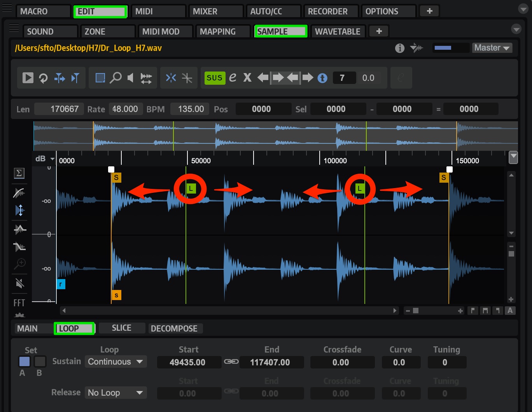The image size is (532, 412).
Task: Toggle the loop playback icon
Action: click(43, 78)
